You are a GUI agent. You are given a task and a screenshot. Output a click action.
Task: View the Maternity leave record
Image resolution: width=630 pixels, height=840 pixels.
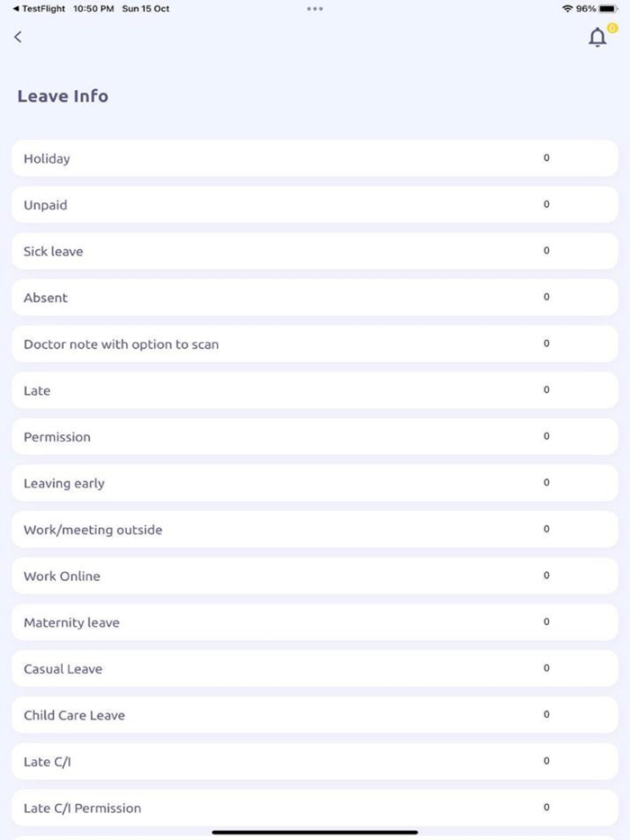click(x=315, y=621)
